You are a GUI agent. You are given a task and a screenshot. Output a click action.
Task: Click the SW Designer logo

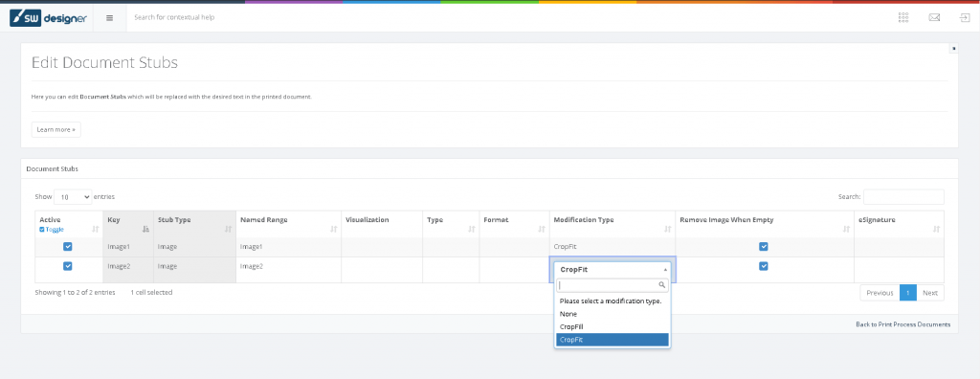[48, 18]
